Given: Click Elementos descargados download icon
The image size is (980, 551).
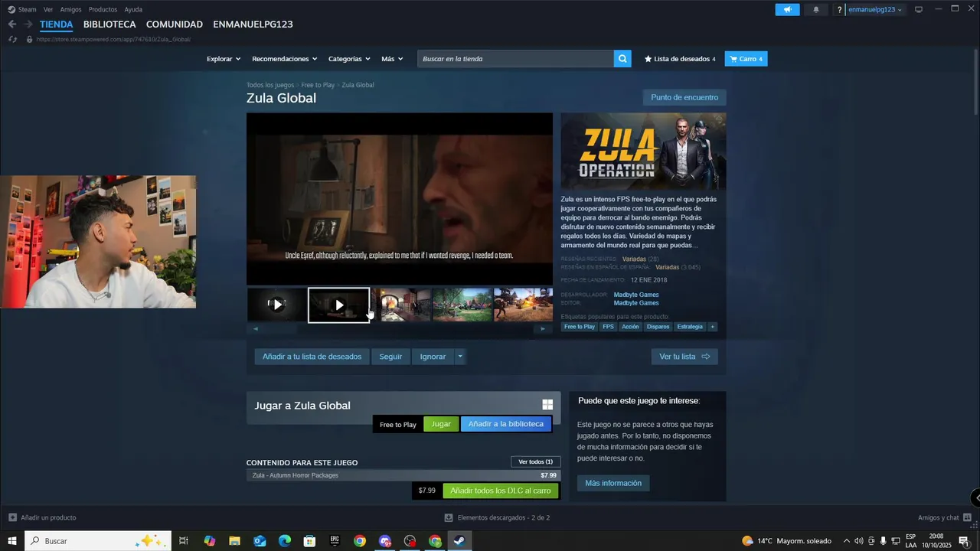Looking at the screenshot, I should point(449,518).
